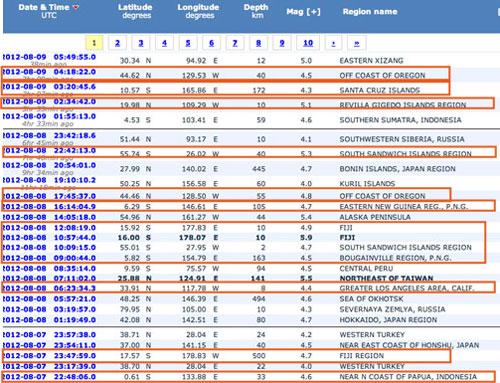500x383 pixels.
Task: Open event 2012-08-08 08:35:14.0 link
Action: [x=49, y=269]
